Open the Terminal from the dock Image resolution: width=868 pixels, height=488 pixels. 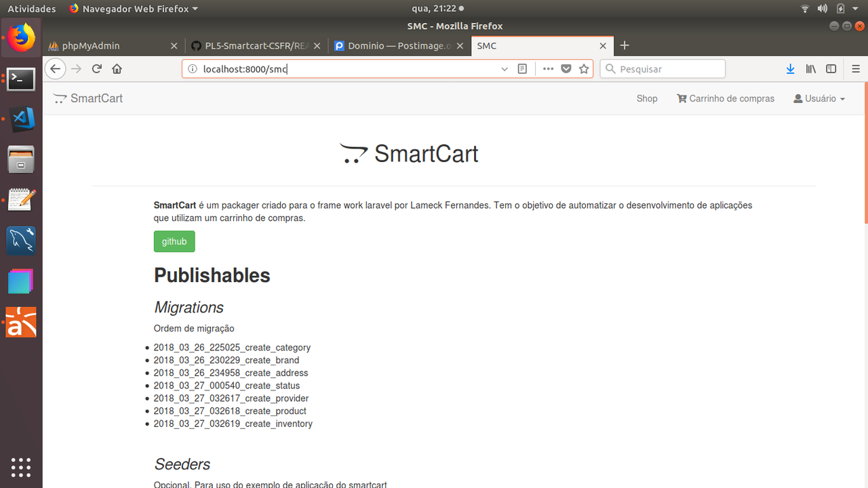pos(21,79)
